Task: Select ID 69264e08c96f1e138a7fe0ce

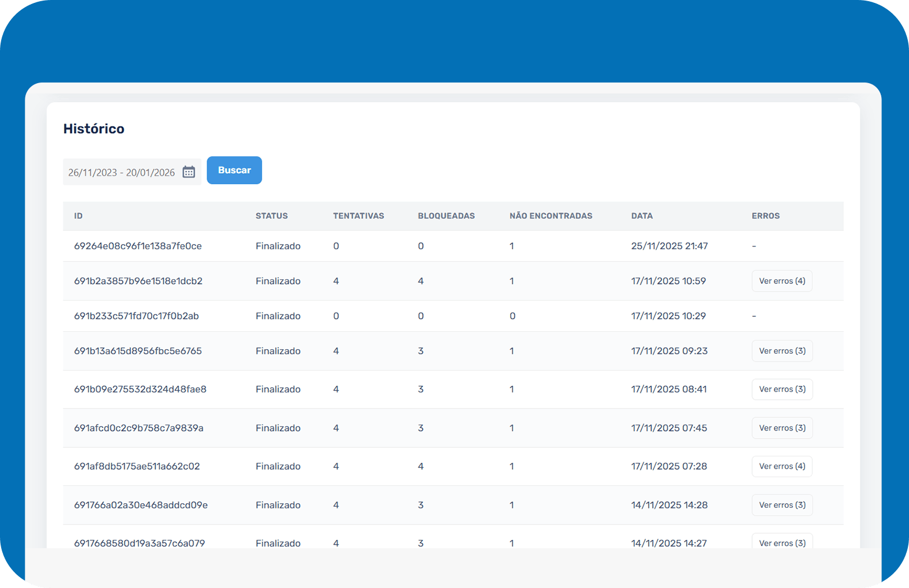Action: [138, 246]
